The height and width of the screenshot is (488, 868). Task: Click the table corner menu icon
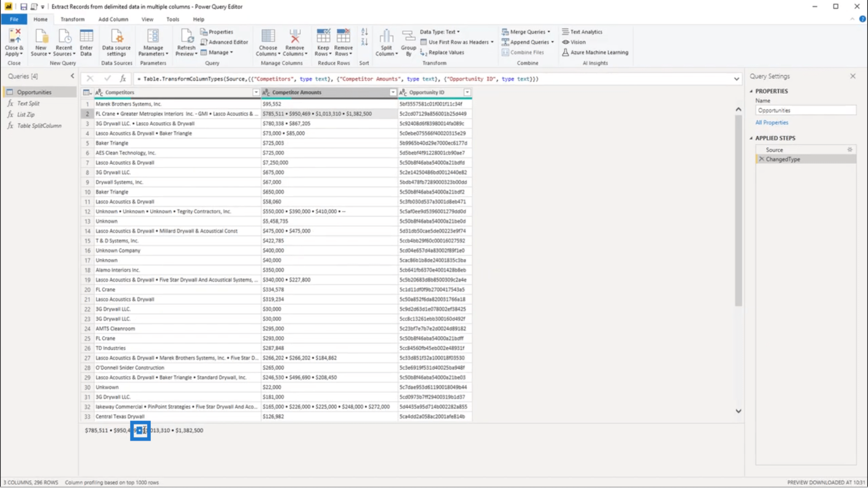tap(87, 92)
